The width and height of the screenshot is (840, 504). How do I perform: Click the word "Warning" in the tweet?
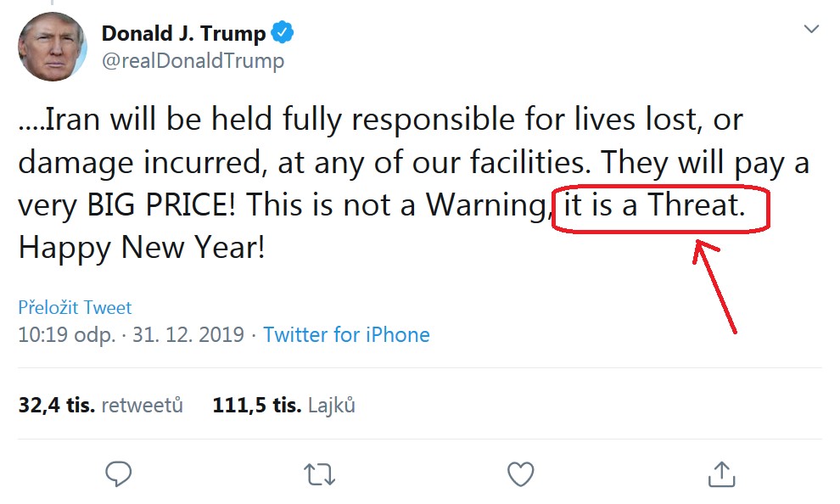click(x=487, y=206)
